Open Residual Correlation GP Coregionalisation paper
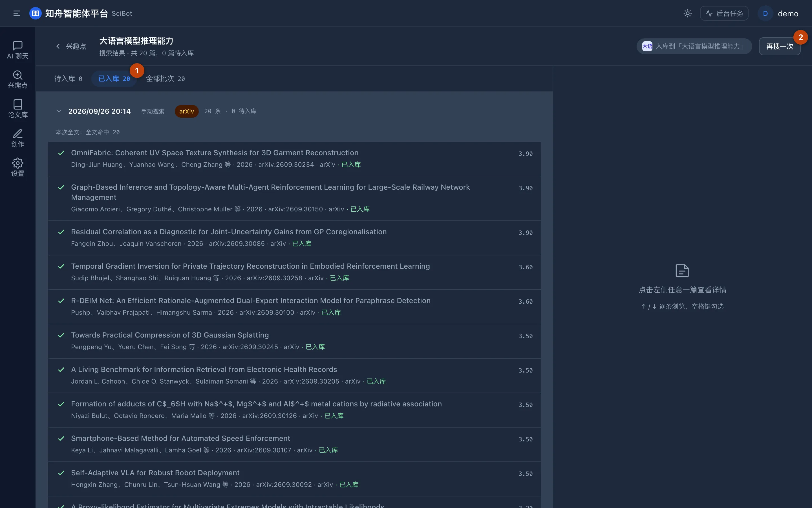The height and width of the screenshot is (508, 812). pos(294,238)
